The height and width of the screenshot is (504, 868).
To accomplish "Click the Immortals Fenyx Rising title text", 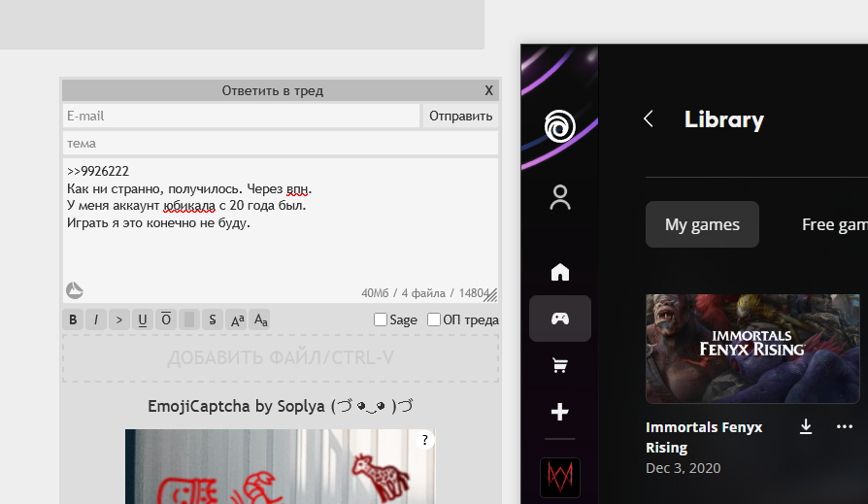I will click(704, 437).
